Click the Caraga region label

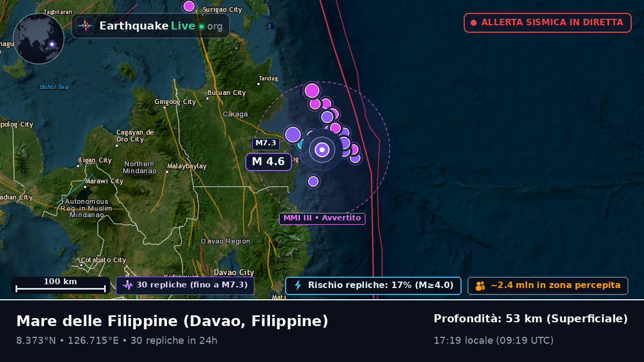[236, 114]
